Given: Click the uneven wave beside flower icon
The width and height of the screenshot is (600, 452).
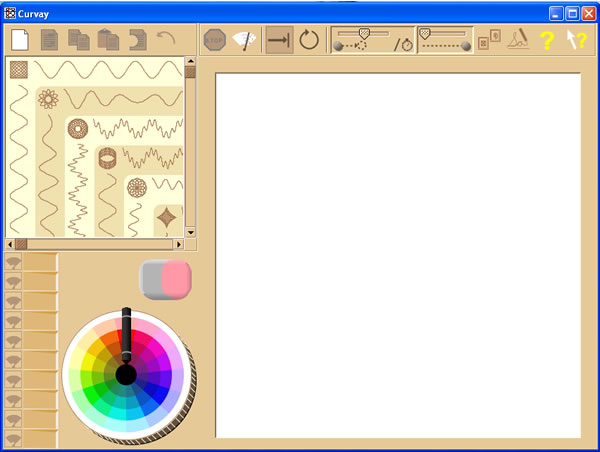Looking at the screenshot, I should click(x=123, y=99).
